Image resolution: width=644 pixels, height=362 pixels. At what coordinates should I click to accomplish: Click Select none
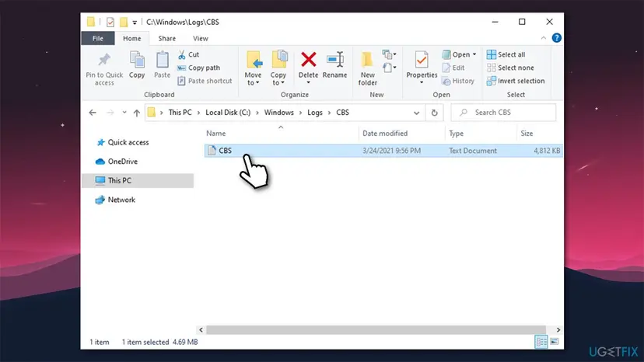click(x=510, y=68)
